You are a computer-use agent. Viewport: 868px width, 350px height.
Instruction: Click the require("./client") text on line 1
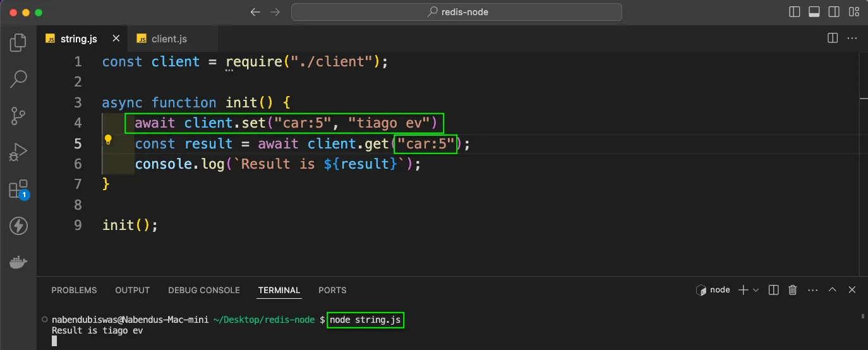tap(304, 62)
